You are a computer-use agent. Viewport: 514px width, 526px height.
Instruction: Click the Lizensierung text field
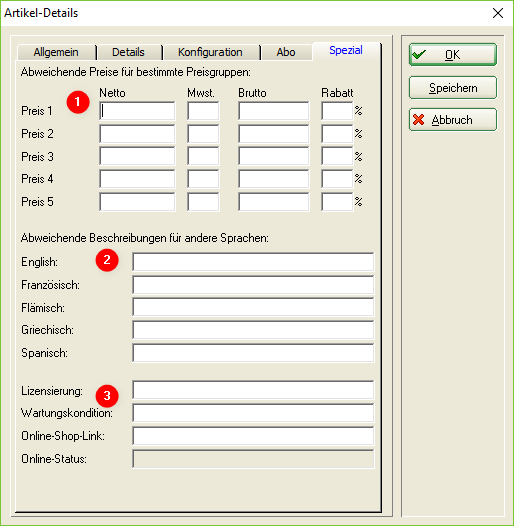253,390
